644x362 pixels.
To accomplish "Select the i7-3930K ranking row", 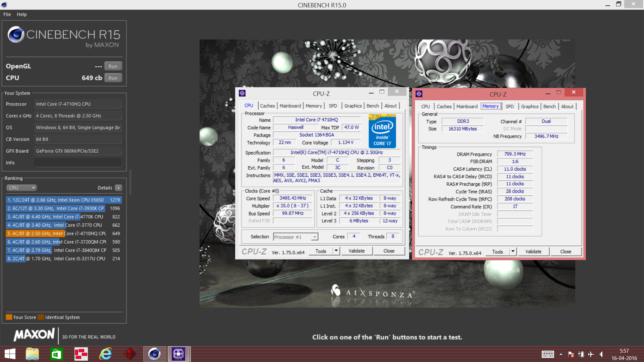I will (x=64, y=208).
